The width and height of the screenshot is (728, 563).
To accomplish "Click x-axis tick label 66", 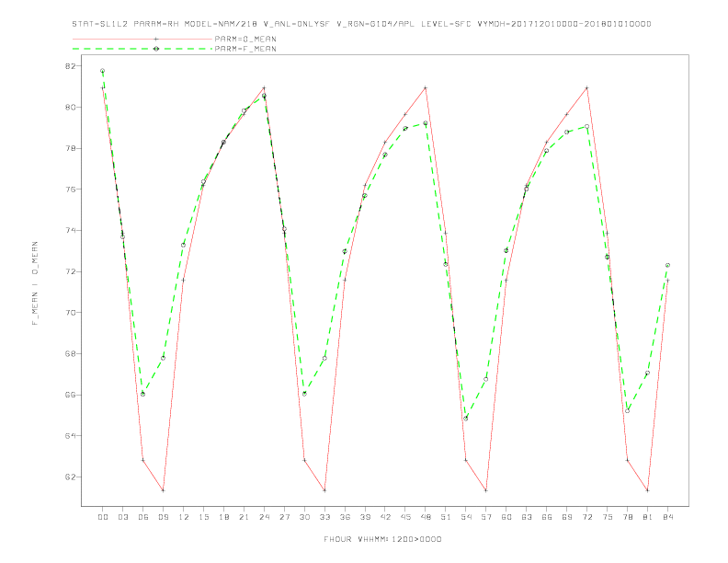I will point(547,517).
